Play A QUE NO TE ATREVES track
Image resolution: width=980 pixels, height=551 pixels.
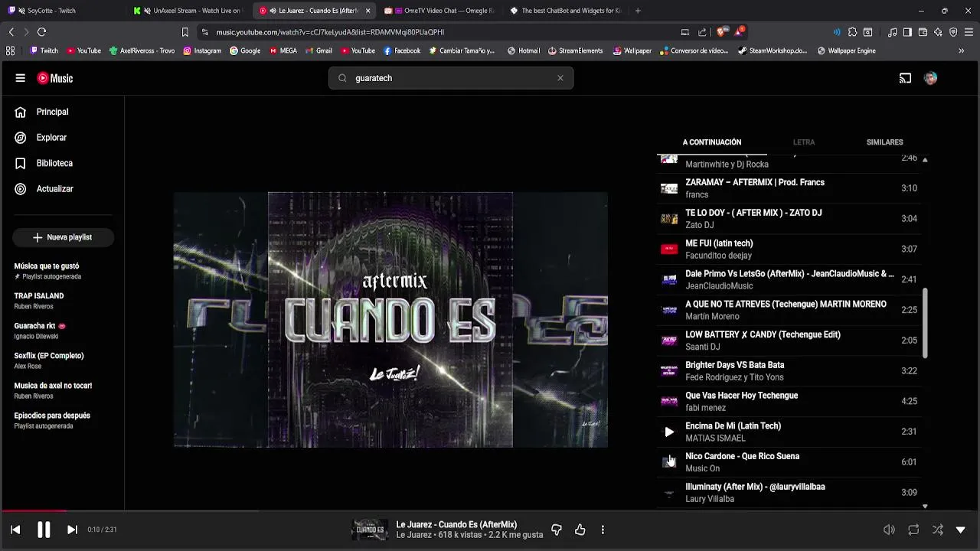tap(789, 310)
